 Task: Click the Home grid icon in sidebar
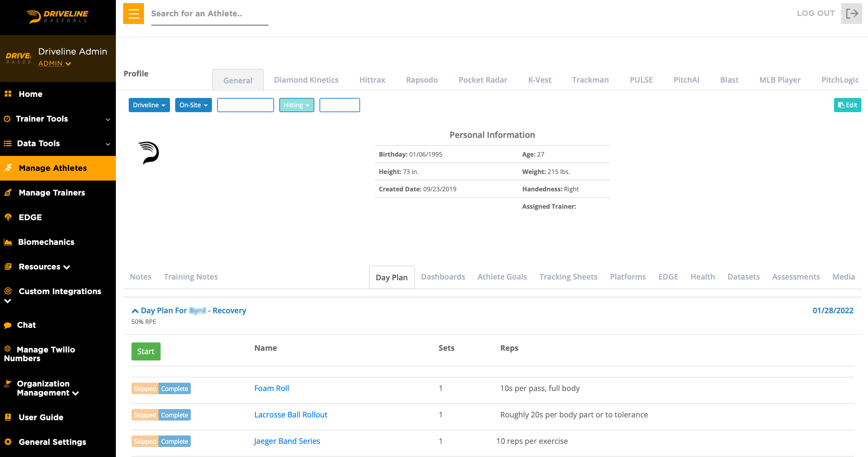(8, 94)
